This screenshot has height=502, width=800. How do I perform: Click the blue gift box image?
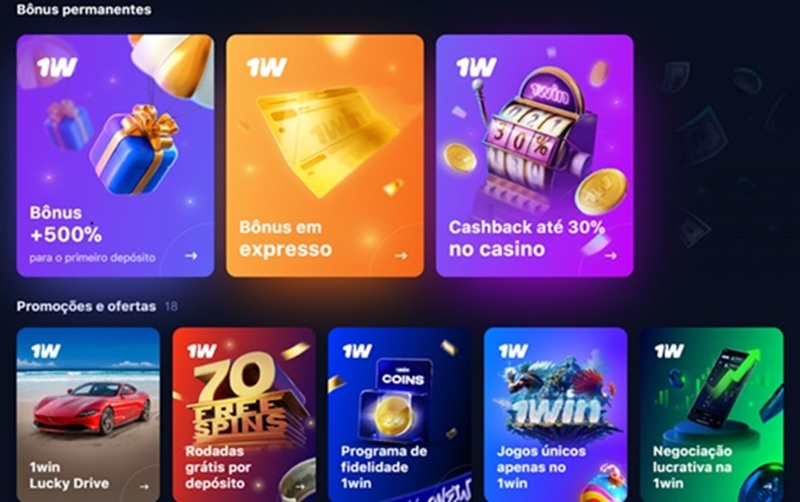135,150
